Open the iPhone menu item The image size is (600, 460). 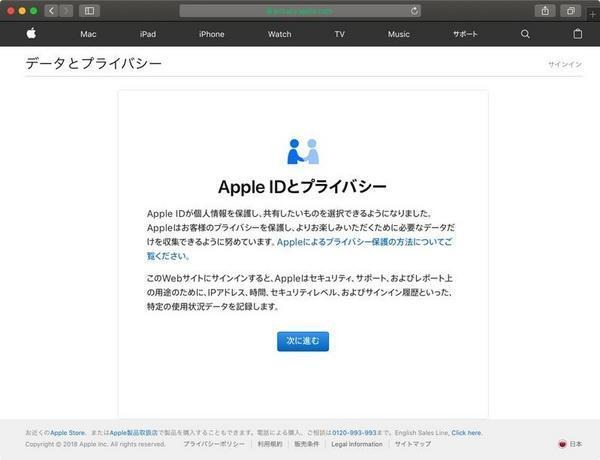[212, 34]
